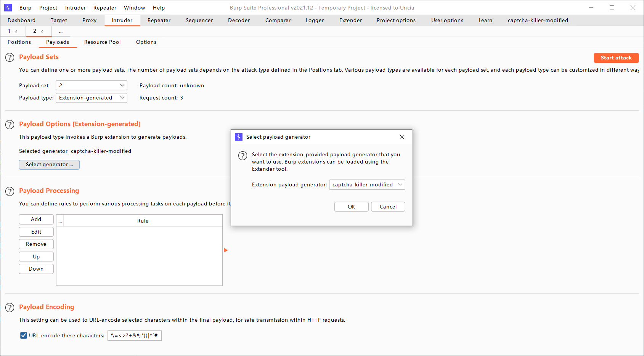Image resolution: width=644 pixels, height=356 pixels.
Task: Open the Window menu
Action: 135,8
